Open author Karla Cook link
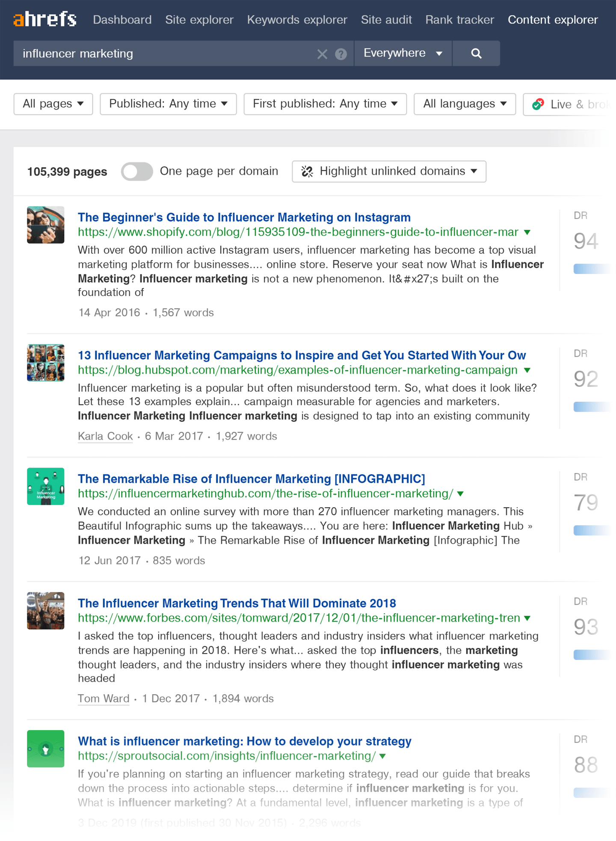Image resolution: width=616 pixels, height=841 pixels. point(105,436)
